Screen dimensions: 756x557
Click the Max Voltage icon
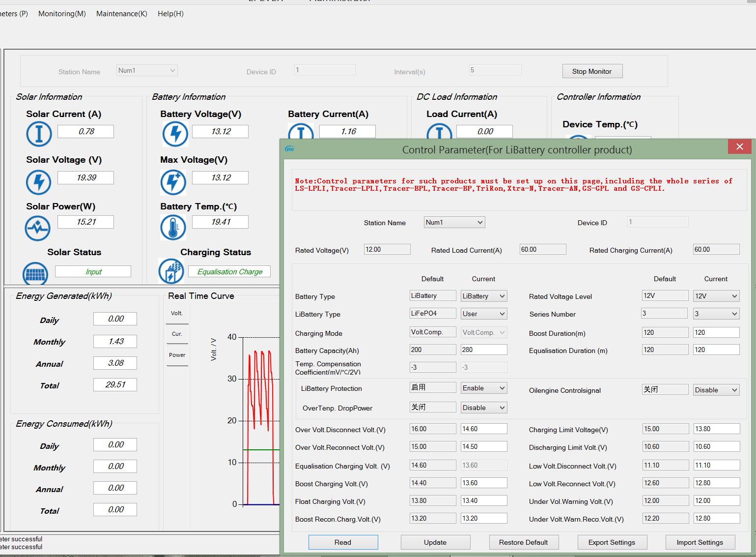(173, 182)
